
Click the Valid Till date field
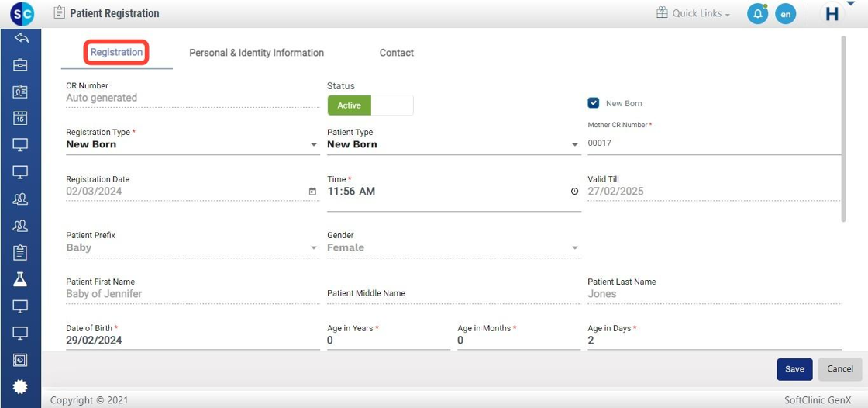coord(714,192)
